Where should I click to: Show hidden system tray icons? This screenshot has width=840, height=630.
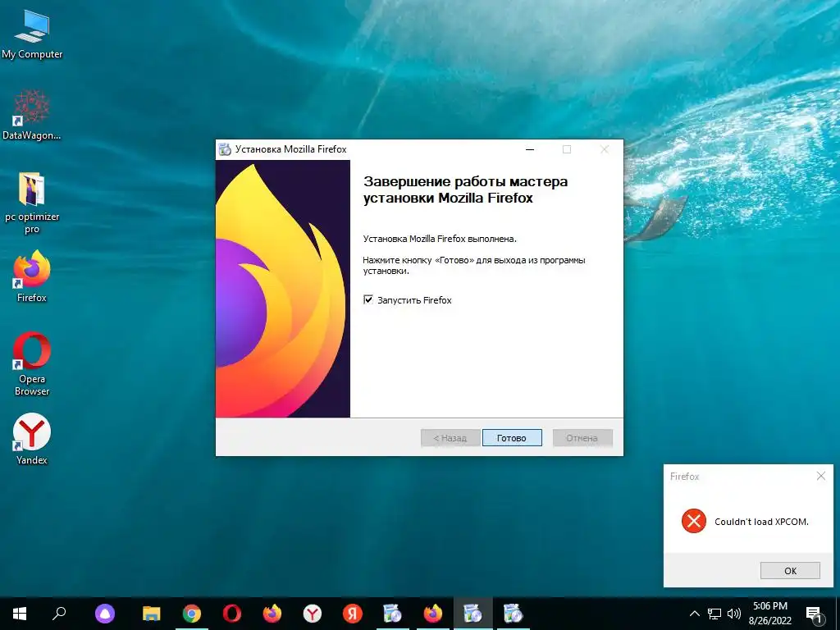pyautogui.click(x=694, y=614)
